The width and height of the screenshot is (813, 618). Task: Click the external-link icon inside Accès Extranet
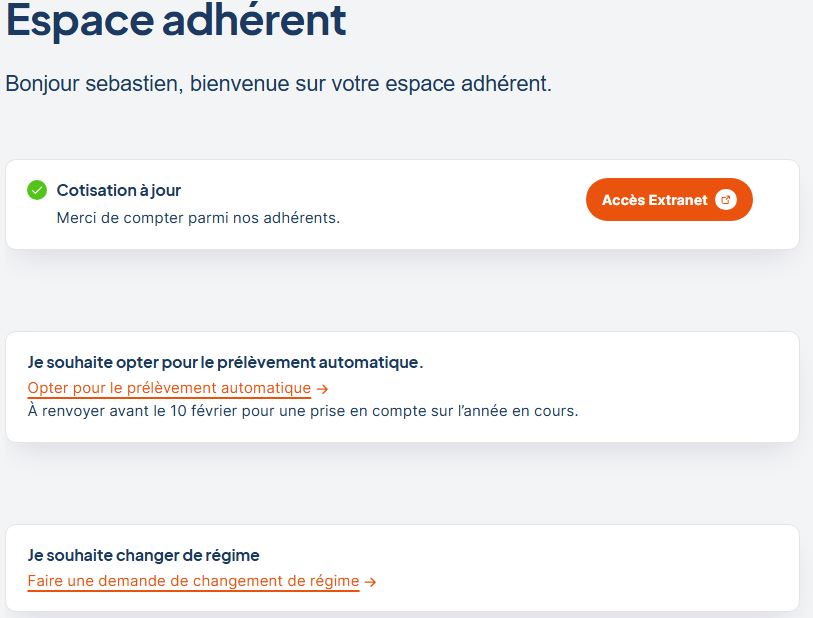click(x=725, y=200)
